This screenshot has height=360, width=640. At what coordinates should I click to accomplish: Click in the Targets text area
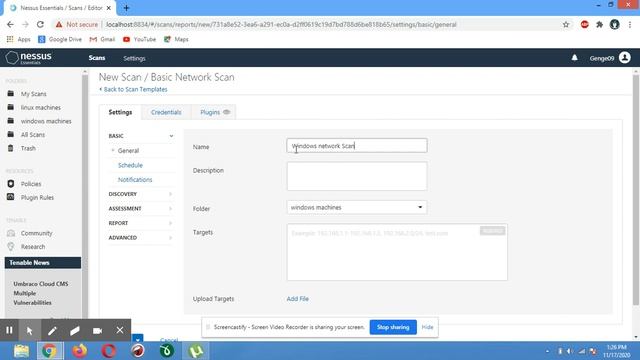(x=397, y=252)
